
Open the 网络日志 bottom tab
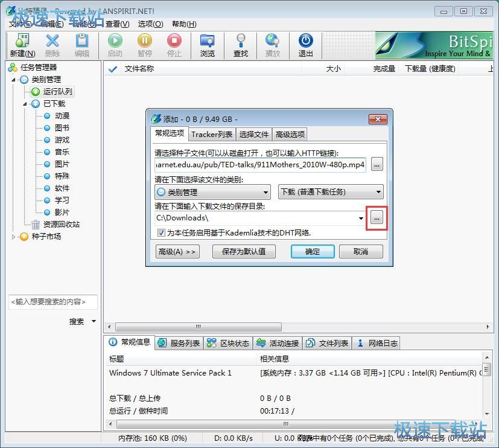tap(377, 343)
